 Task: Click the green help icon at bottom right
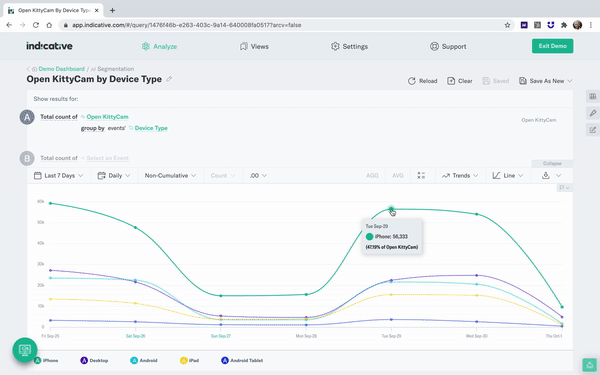tap(590, 365)
